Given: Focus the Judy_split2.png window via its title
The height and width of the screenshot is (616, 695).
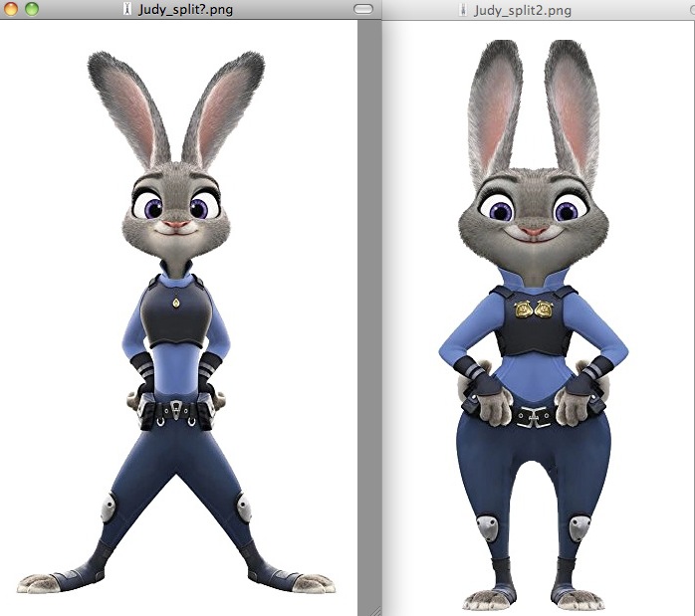Looking at the screenshot, I should pyautogui.click(x=522, y=10).
